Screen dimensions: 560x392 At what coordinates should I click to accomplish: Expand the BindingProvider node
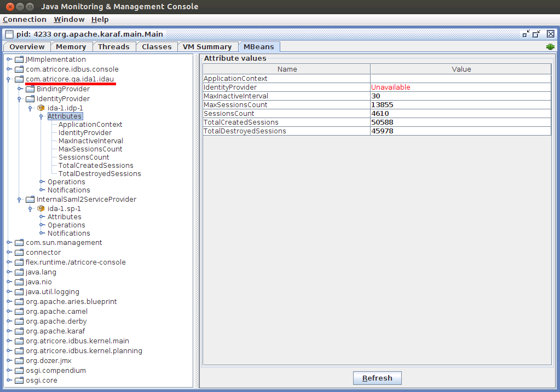click(x=20, y=89)
